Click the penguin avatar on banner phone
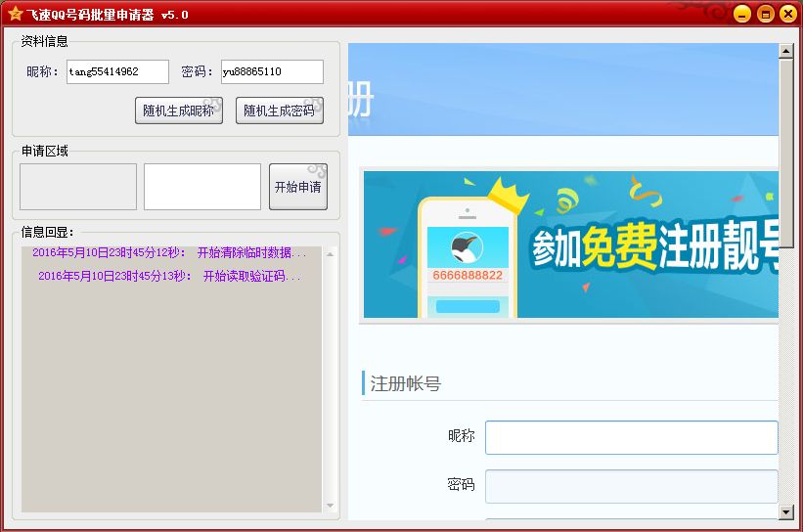The image size is (803, 532). click(468, 247)
